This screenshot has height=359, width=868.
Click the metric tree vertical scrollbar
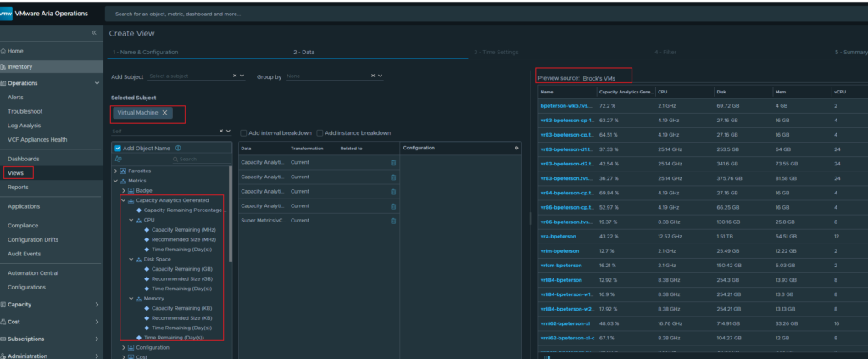231,213
